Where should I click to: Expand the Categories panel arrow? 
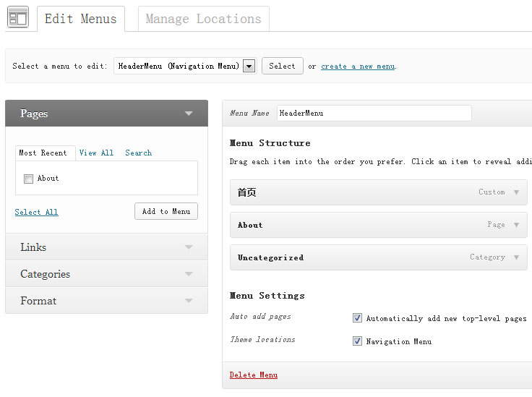[189, 274]
